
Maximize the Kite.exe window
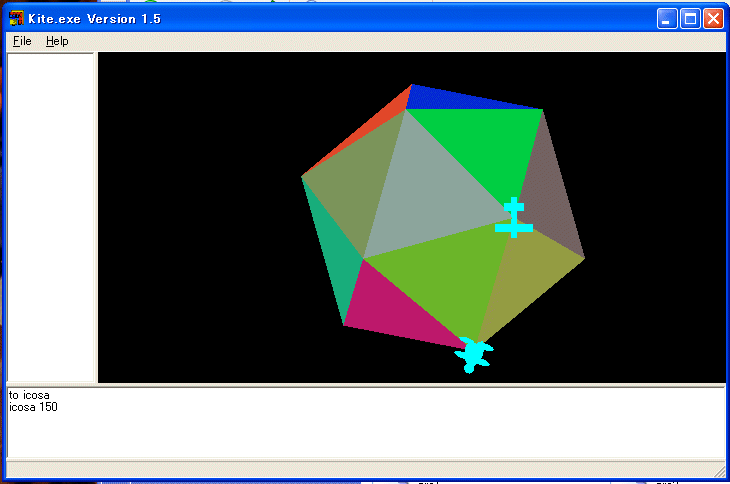690,19
